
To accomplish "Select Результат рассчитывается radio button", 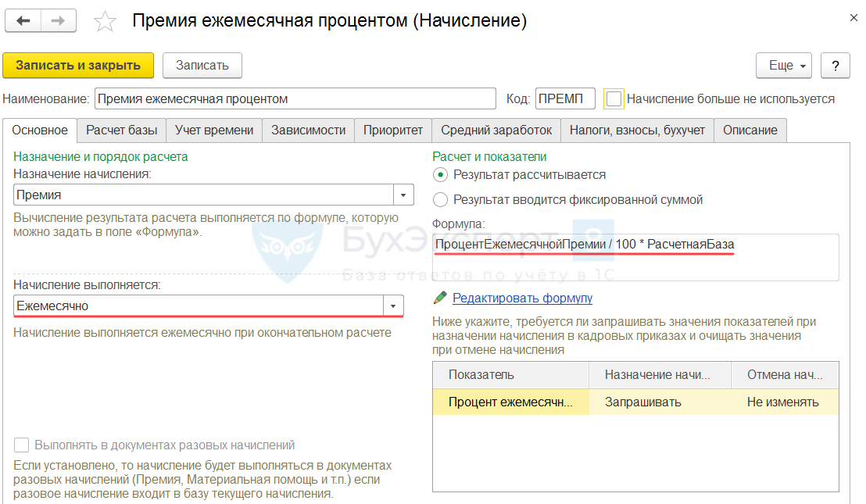I will tap(440, 175).
